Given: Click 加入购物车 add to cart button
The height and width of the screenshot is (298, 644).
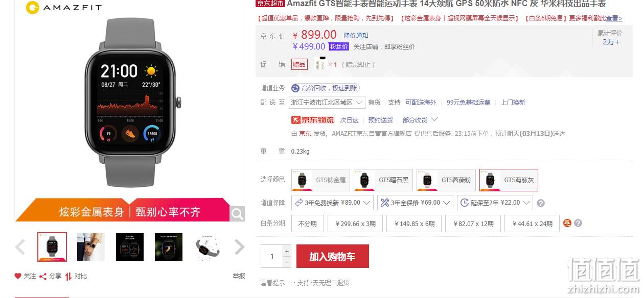Looking at the screenshot, I should [332, 256].
